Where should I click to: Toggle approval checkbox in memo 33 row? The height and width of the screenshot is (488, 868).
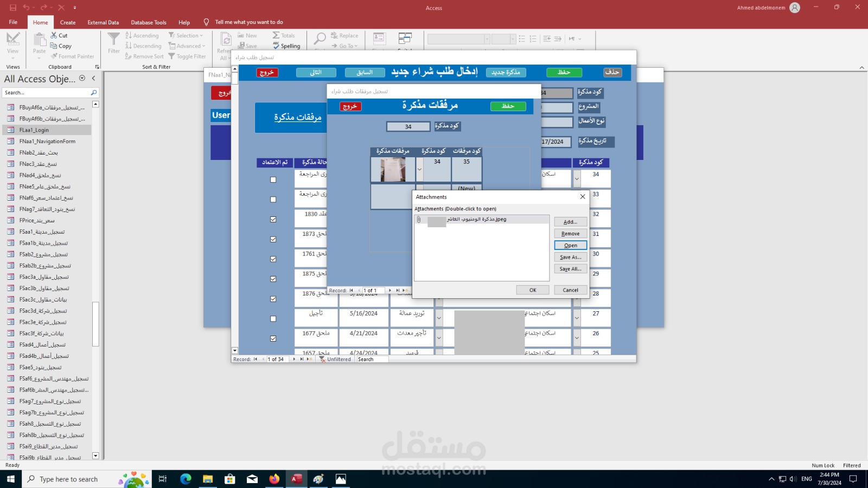click(273, 200)
